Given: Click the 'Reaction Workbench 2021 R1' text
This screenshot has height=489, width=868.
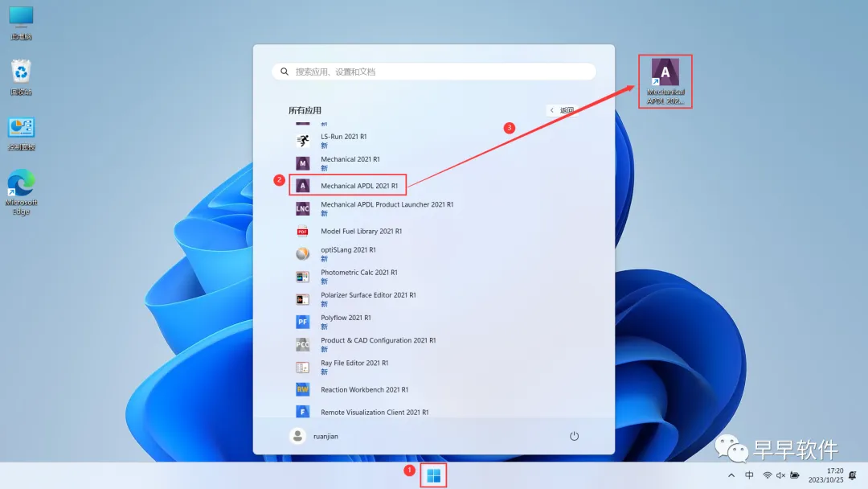Looking at the screenshot, I should coord(364,390).
